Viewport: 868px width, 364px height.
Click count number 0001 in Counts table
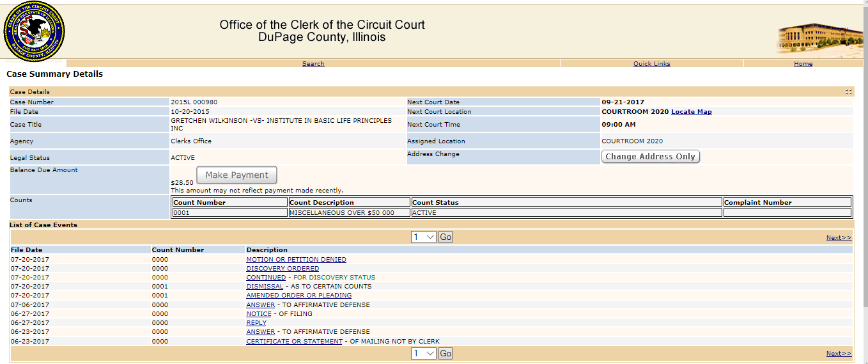click(x=182, y=213)
